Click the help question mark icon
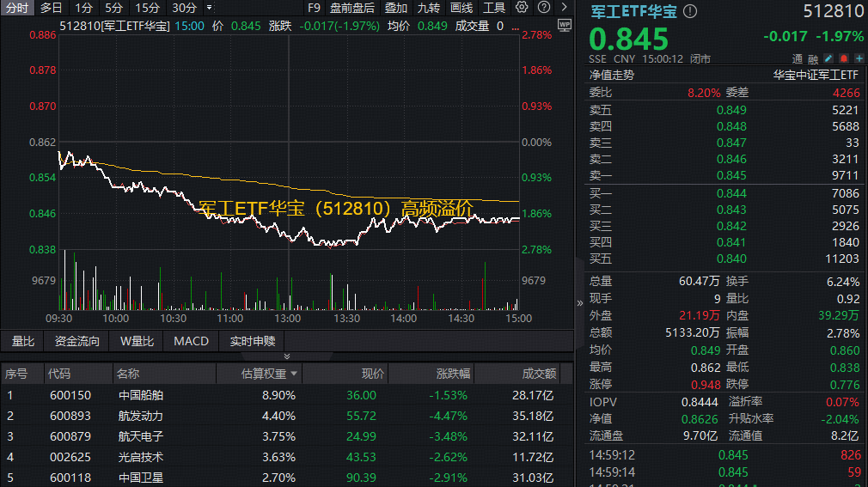Viewport: 868px width, 487px height. tap(544, 8)
